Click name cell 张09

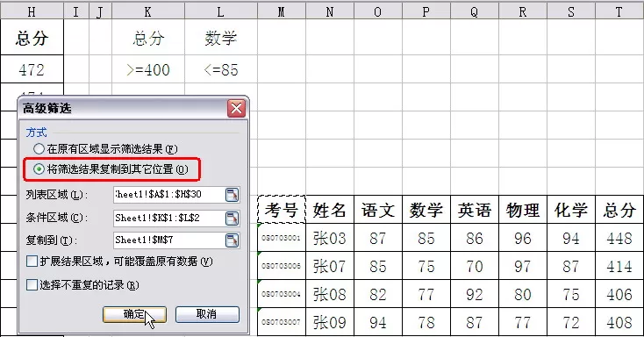coord(330,322)
